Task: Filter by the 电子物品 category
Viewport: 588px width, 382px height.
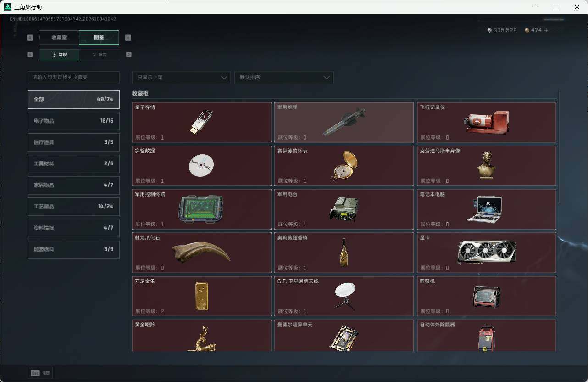Action: pyautogui.click(x=73, y=121)
